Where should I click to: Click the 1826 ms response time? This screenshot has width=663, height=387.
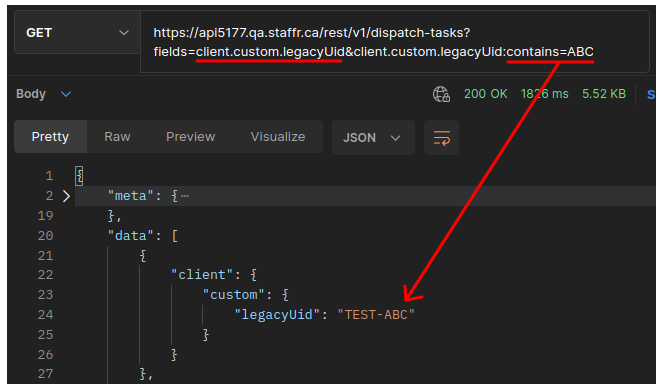tap(545, 94)
